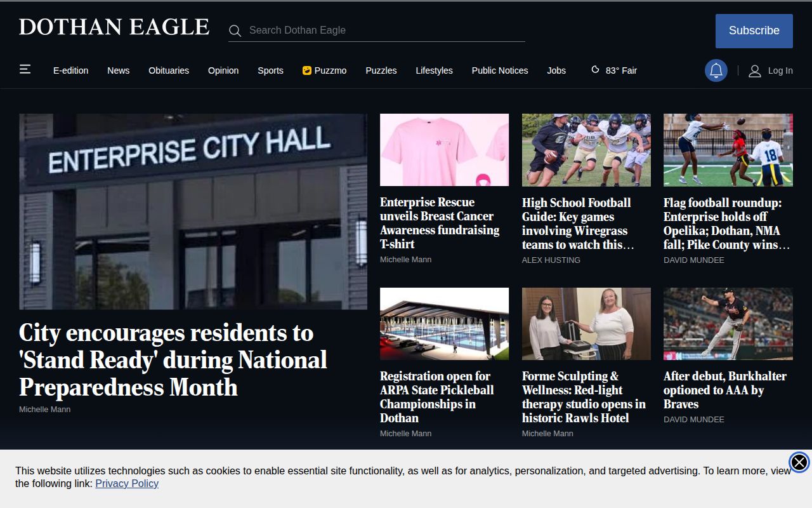Open the pink T-shirt thumbnail
The height and width of the screenshot is (508, 812).
(444, 150)
